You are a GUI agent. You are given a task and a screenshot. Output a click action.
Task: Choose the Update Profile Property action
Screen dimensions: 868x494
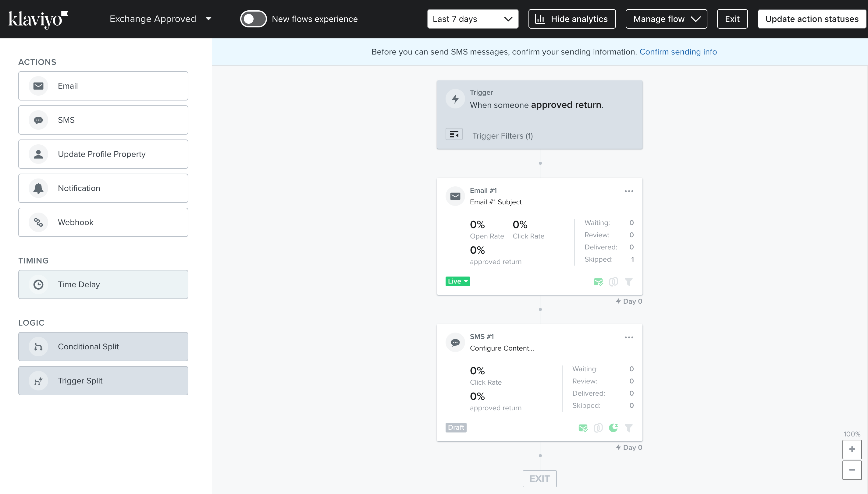(x=38, y=154)
